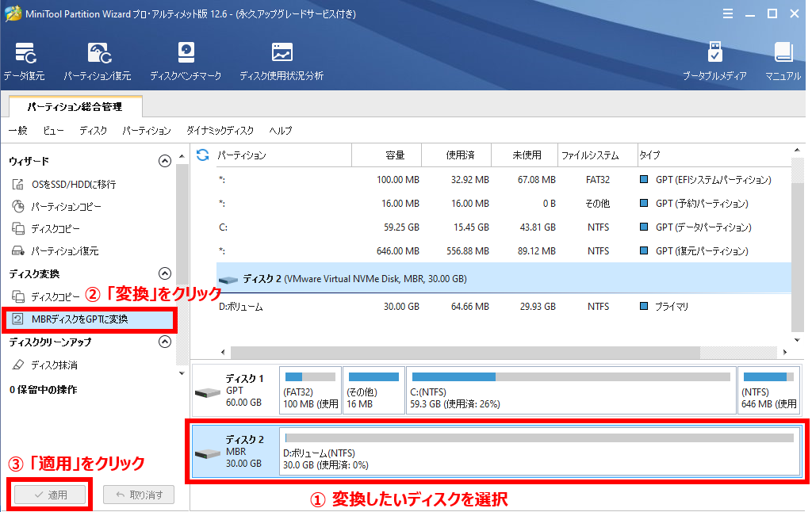Open ディスクベンチマーク tool
The image size is (812, 512).
tap(186, 62)
